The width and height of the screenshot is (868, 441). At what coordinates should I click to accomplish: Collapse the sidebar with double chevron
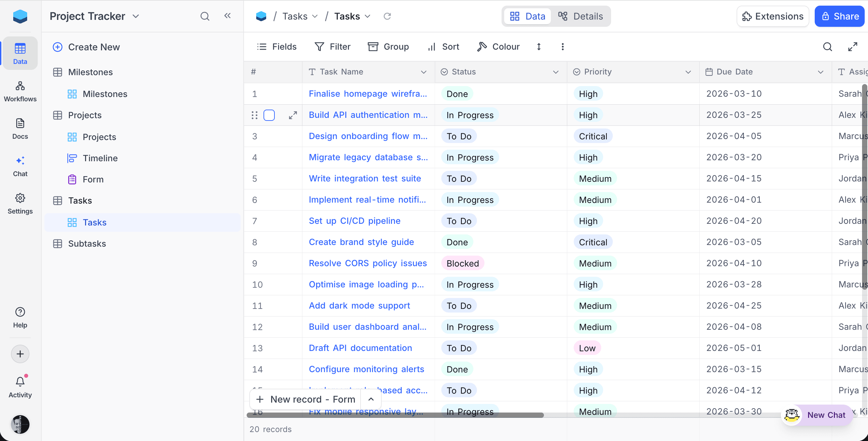pos(227,16)
